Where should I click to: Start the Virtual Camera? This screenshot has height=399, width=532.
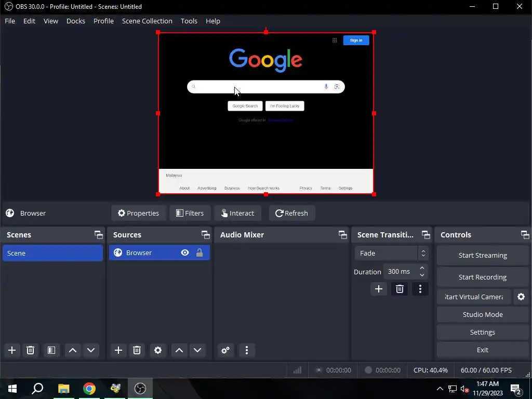(x=474, y=297)
